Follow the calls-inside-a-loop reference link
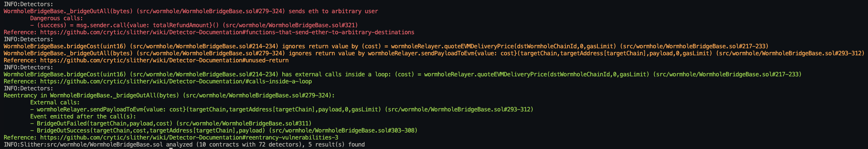The image size is (868, 149). coord(176,81)
